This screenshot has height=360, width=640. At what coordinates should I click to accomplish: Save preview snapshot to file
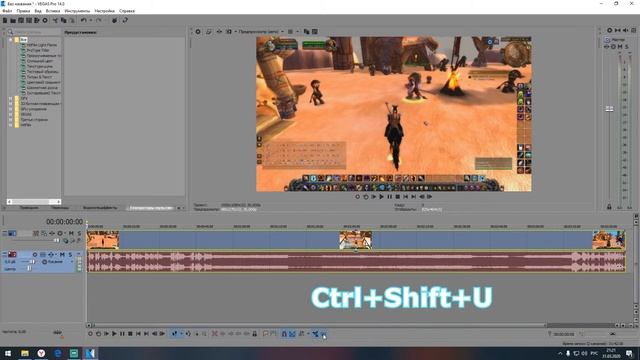tap(315, 31)
